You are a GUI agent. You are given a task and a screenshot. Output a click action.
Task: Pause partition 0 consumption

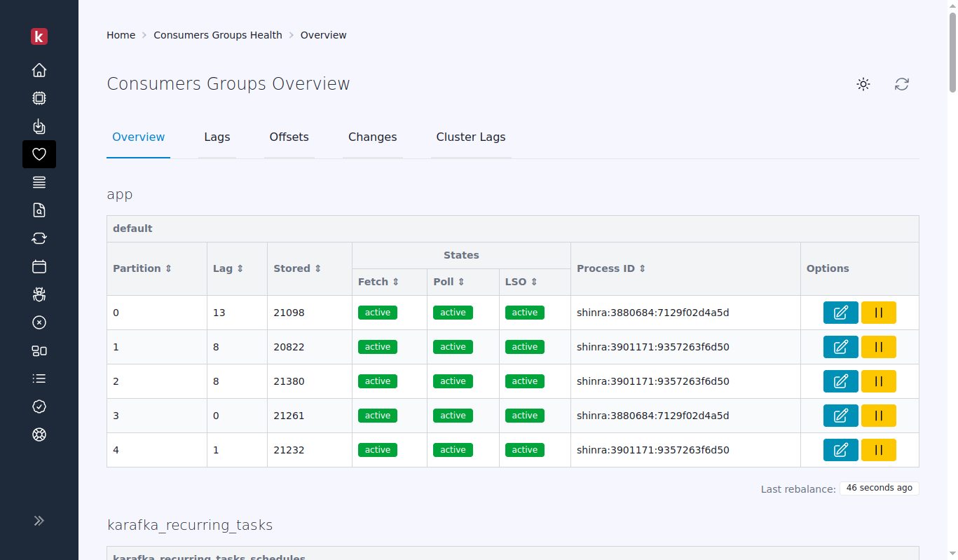click(879, 313)
